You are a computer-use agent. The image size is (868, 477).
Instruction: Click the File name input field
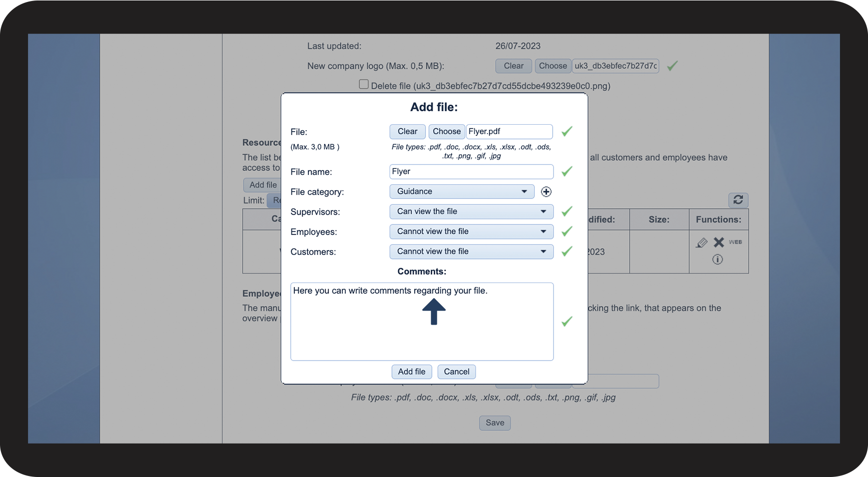tap(471, 171)
